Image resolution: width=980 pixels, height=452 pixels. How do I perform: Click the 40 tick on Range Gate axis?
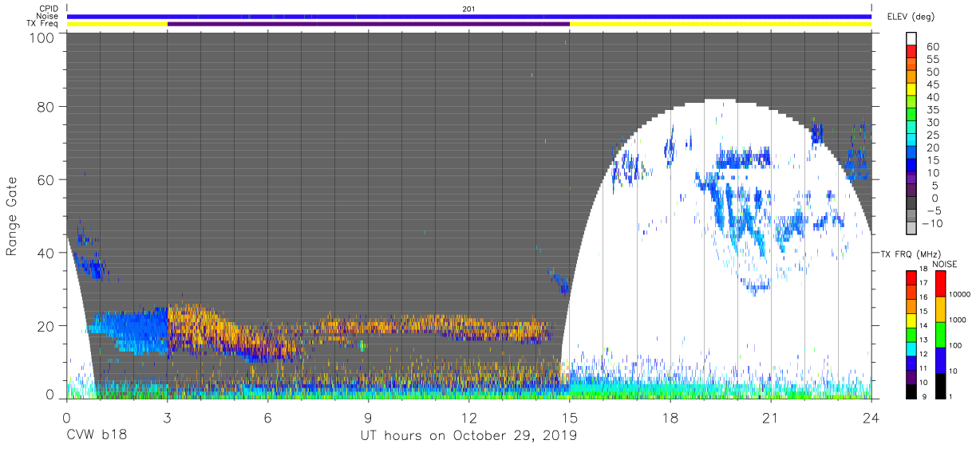click(x=45, y=253)
